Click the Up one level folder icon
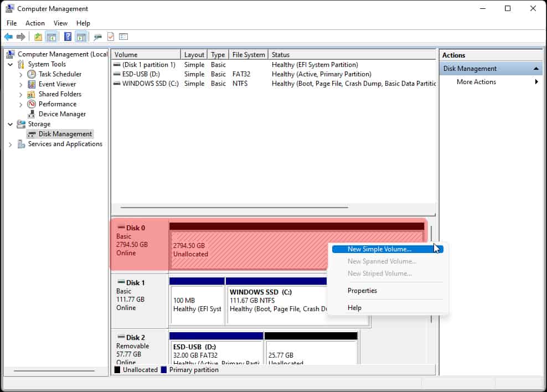The height and width of the screenshot is (392, 547). point(38,37)
